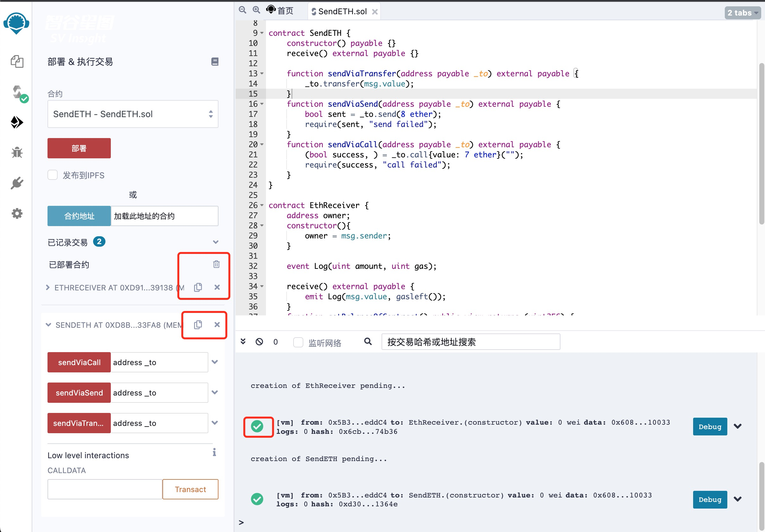Toggle the 监听网络 checkbox
The image size is (765, 532).
tap(298, 342)
